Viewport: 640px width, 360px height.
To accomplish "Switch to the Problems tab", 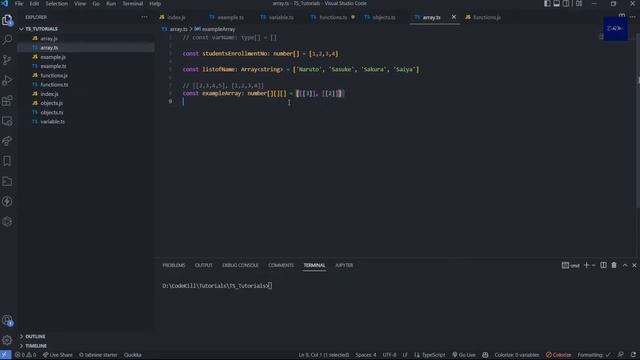I will (x=174, y=265).
